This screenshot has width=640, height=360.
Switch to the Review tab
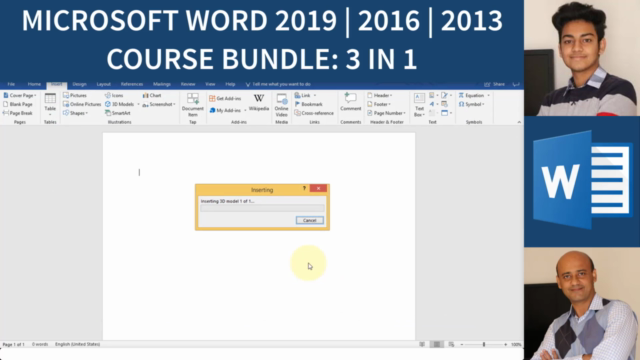click(x=188, y=84)
